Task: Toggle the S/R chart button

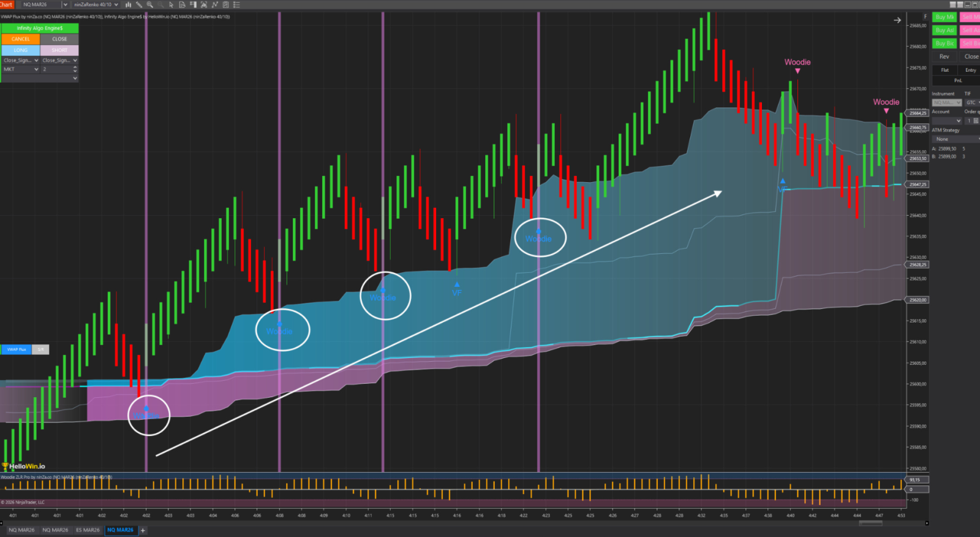Action: pyautogui.click(x=40, y=349)
